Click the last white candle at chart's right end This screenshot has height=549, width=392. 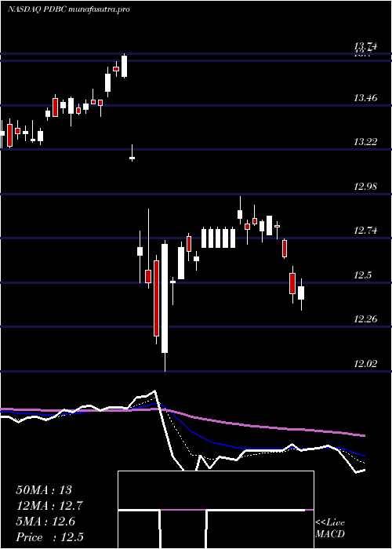click(301, 293)
